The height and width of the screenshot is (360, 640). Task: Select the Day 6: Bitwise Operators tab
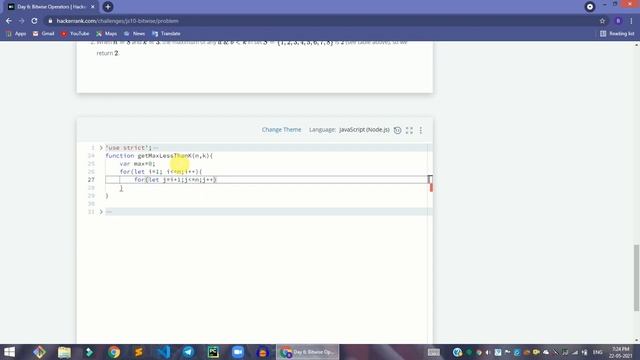point(51,7)
